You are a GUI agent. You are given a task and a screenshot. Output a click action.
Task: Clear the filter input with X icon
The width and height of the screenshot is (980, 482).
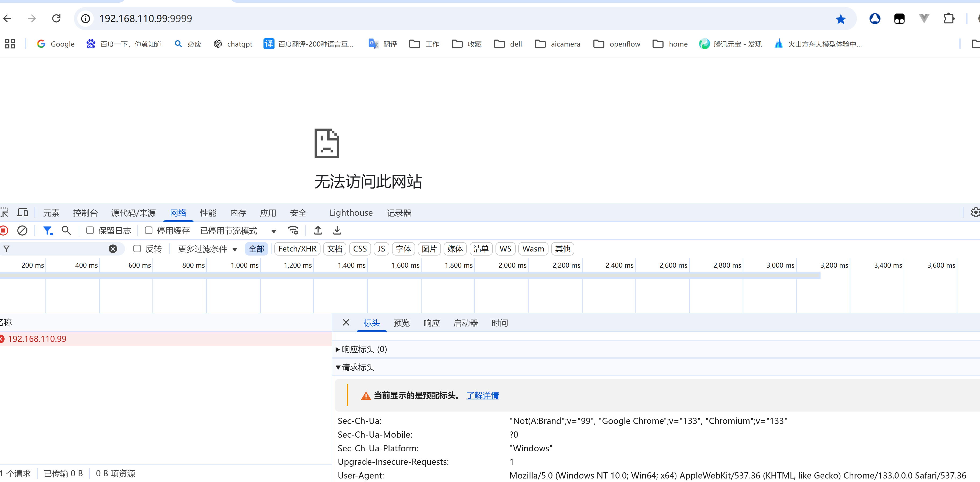coord(113,249)
